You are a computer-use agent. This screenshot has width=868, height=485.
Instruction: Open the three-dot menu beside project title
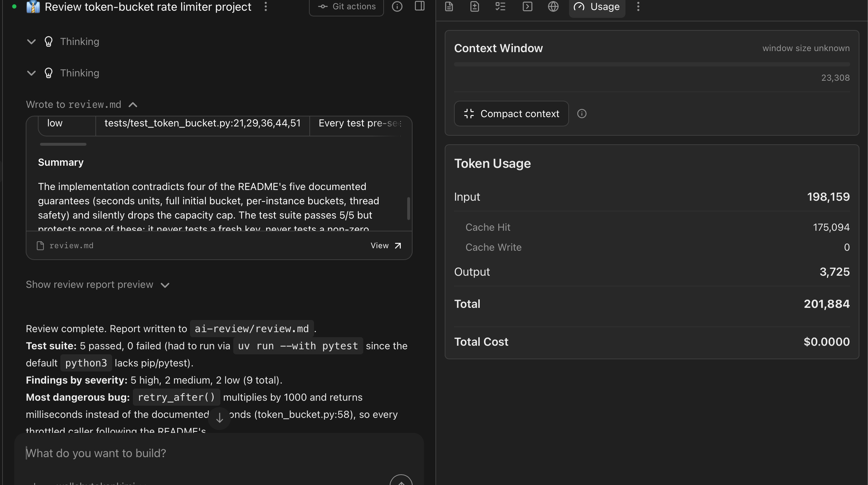click(265, 6)
